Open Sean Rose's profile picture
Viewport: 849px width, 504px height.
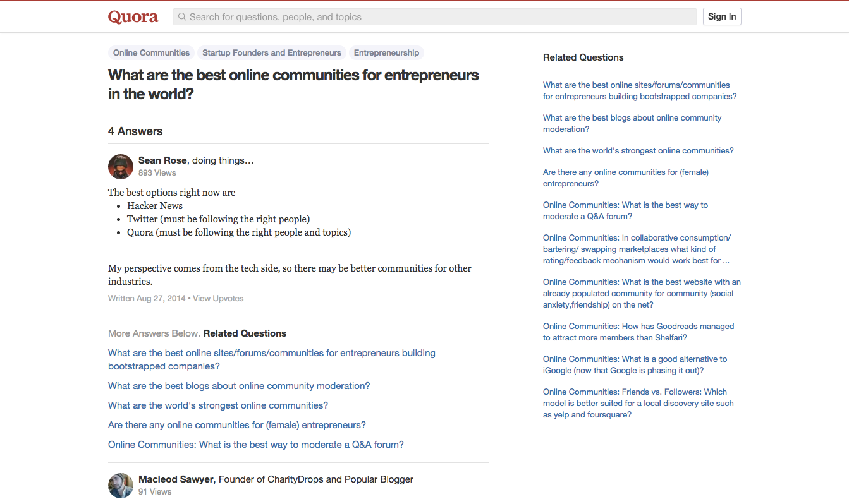click(121, 167)
